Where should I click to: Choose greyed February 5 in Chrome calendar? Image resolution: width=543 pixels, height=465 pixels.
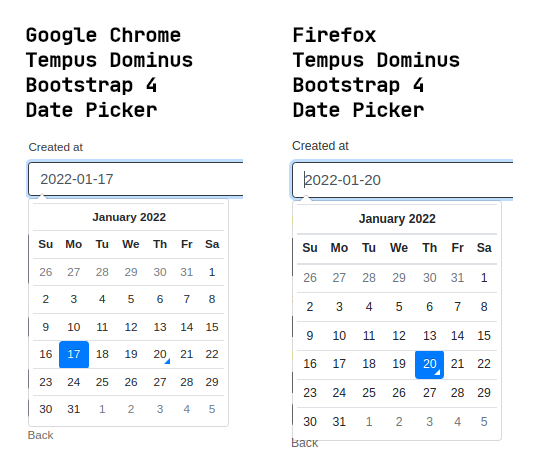(x=212, y=409)
